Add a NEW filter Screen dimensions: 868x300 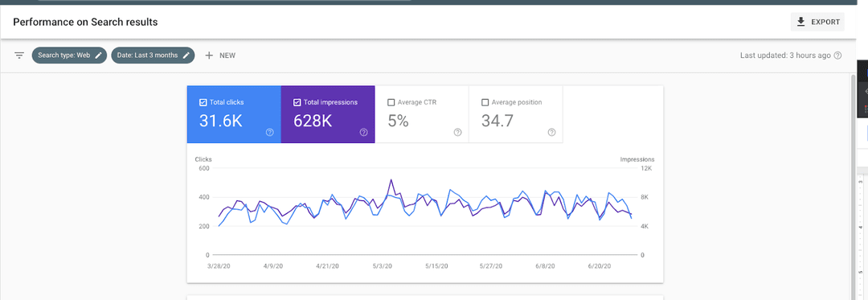coord(220,55)
